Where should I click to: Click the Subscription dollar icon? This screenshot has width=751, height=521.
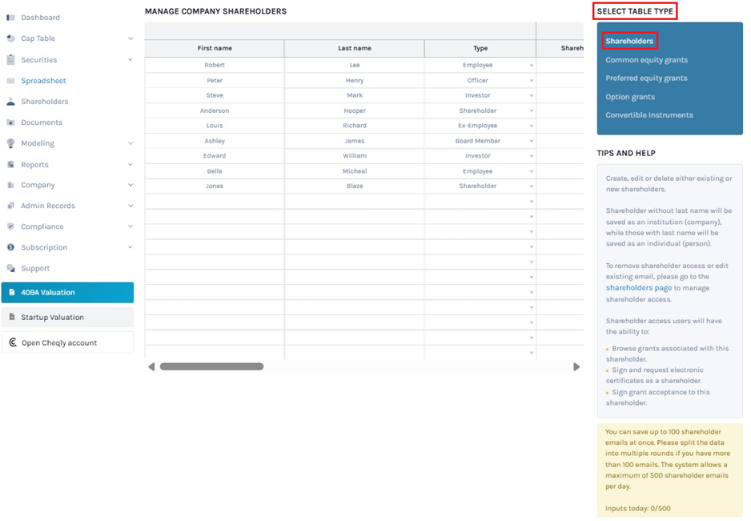(11, 247)
